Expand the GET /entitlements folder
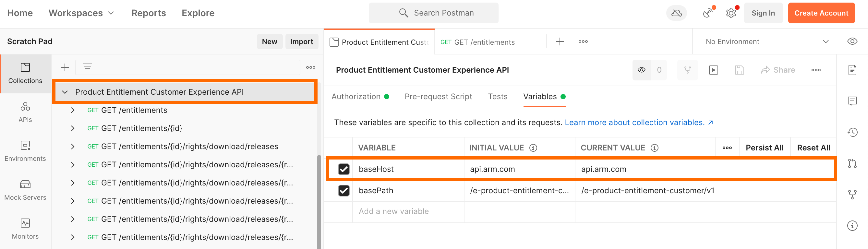 pos(72,110)
